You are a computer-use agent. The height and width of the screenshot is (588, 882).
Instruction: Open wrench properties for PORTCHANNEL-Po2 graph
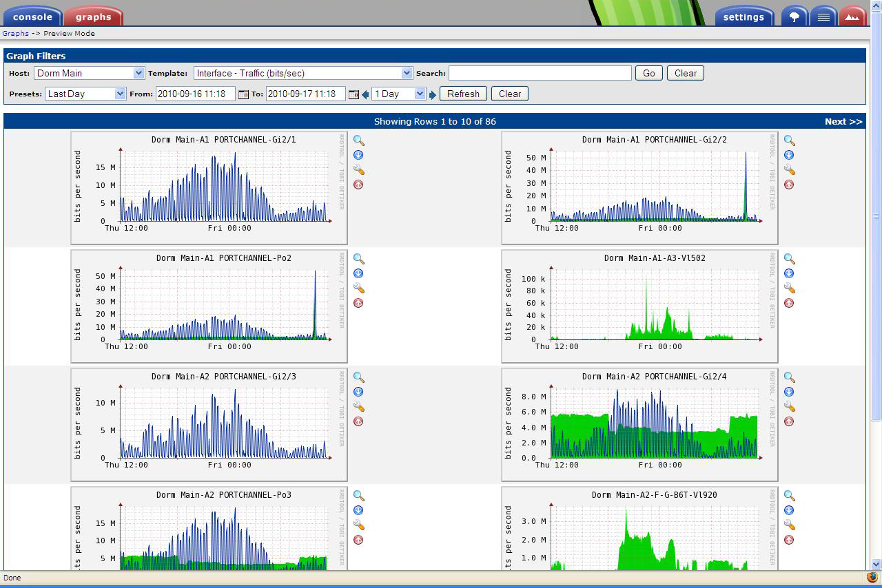click(x=358, y=288)
